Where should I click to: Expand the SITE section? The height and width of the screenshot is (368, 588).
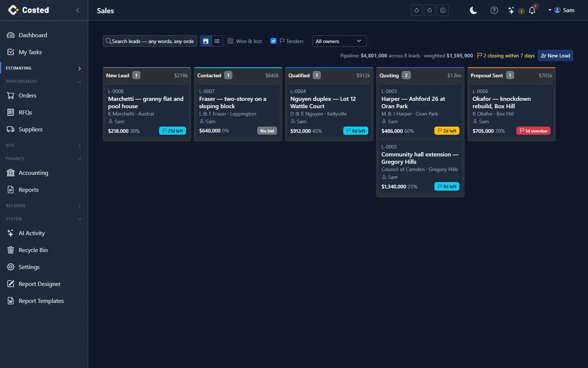click(44, 145)
